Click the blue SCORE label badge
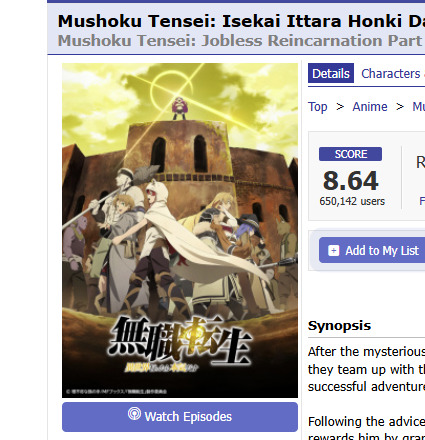The width and height of the screenshot is (425, 440). (x=350, y=154)
